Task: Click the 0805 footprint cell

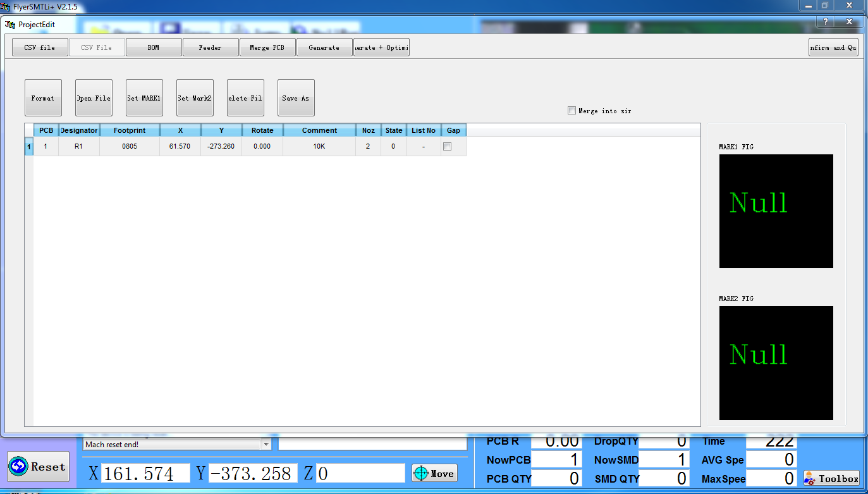Action: pyautogui.click(x=130, y=147)
